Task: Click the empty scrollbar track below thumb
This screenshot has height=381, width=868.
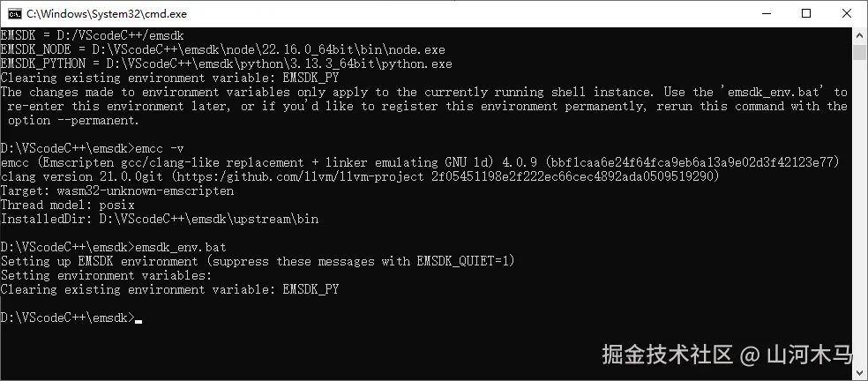Action: point(859,211)
